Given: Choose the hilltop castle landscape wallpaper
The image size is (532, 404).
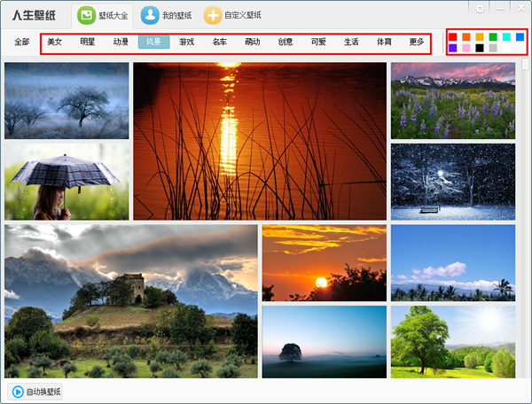Looking at the screenshot, I should [x=130, y=301].
